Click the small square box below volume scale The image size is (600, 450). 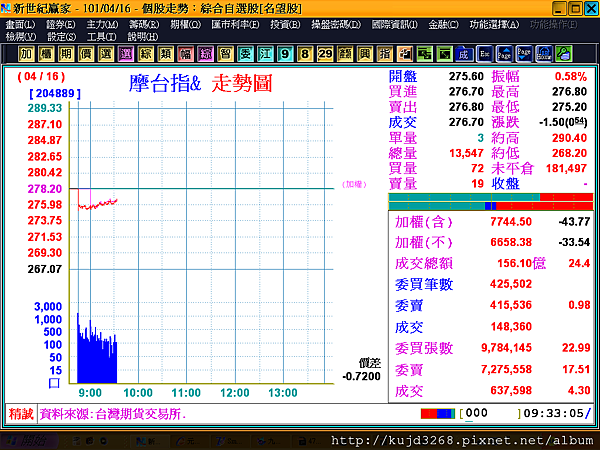[x=54, y=383]
